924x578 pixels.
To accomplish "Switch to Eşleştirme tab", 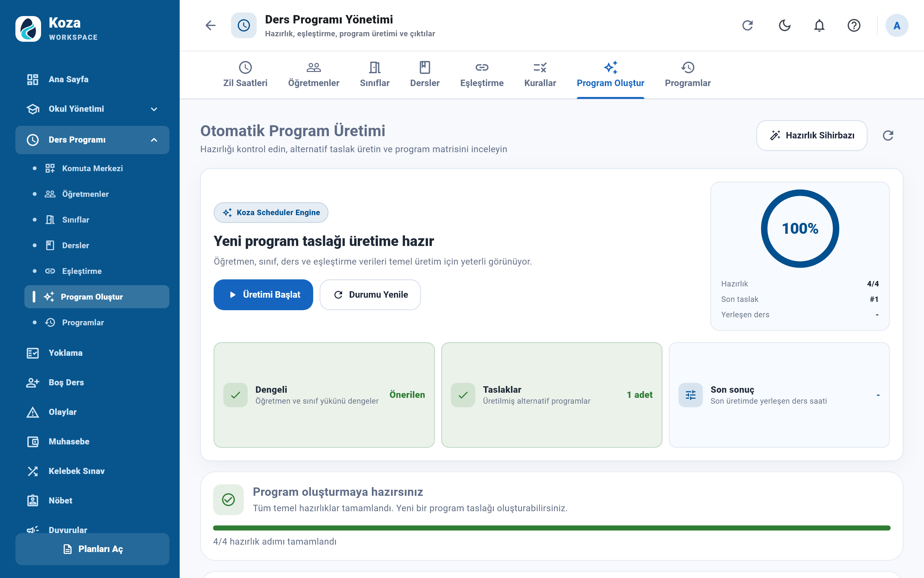I will [482, 75].
